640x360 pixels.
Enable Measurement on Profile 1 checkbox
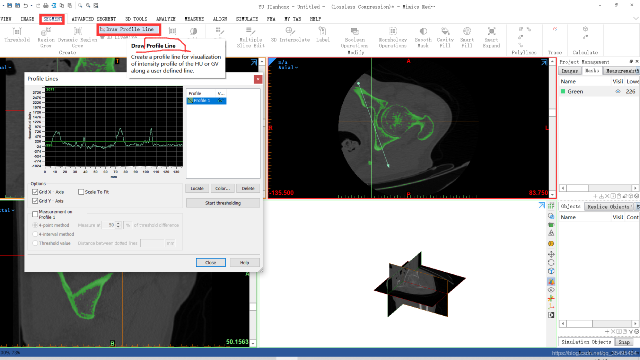point(35,214)
